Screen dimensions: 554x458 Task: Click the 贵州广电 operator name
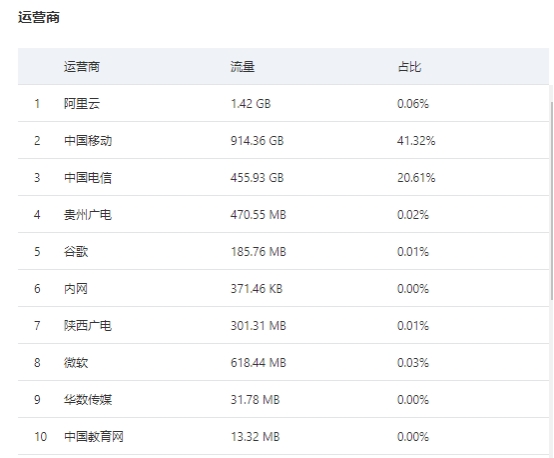(88, 215)
